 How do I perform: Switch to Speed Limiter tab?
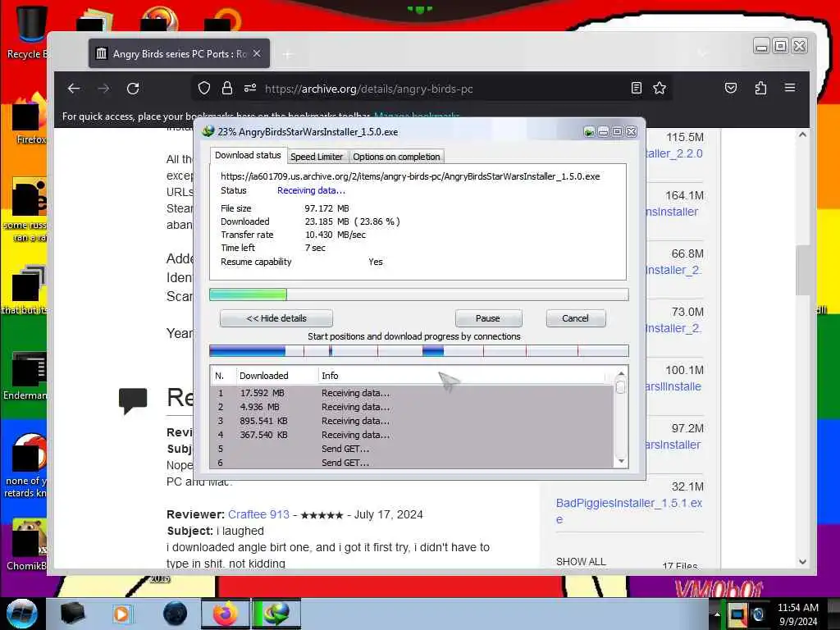coord(317,157)
